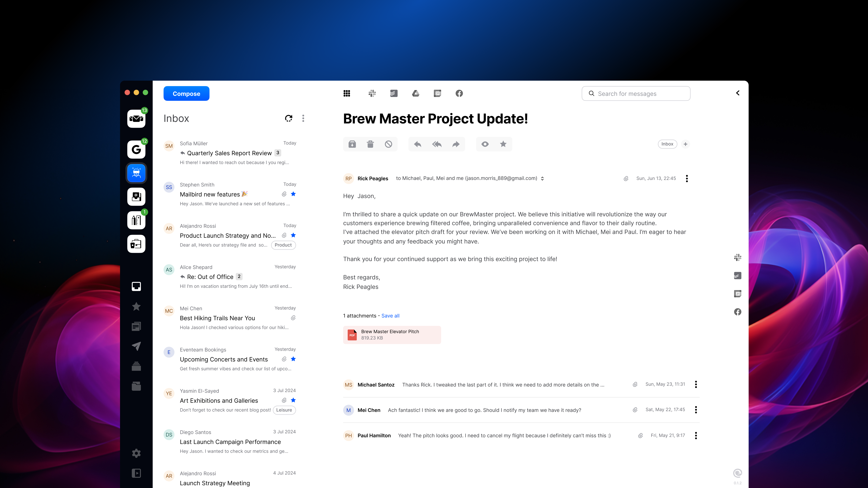This screenshot has height=488, width=868.
Task: Open more options for Mei Chen's reply
Action: point(696,410)
